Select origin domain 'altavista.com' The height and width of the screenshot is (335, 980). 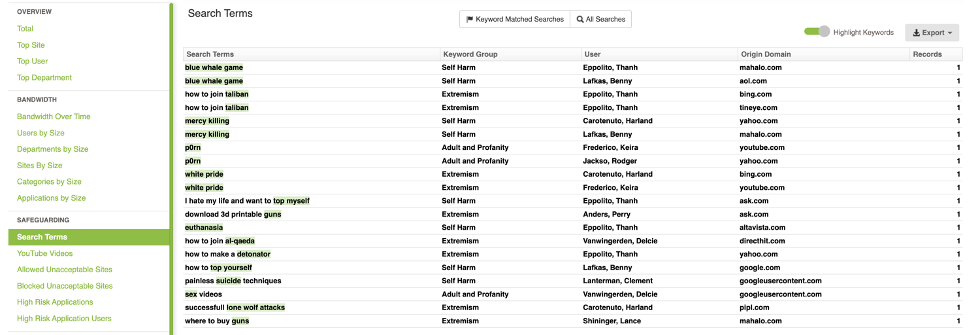point(762,228)
